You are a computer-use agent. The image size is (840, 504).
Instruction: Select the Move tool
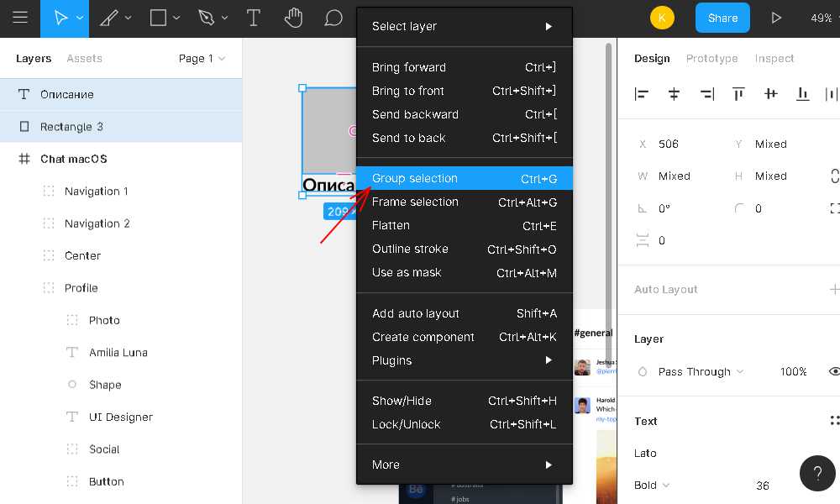tap(60, 18)
